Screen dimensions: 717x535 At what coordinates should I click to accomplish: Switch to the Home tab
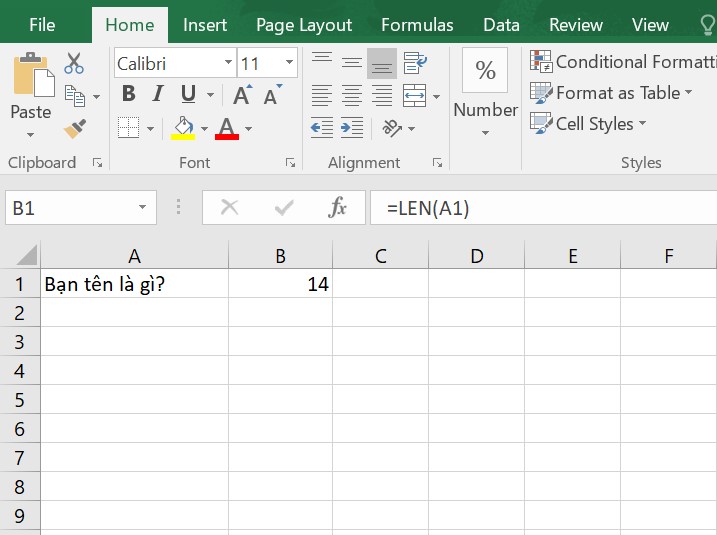(129, 25)
